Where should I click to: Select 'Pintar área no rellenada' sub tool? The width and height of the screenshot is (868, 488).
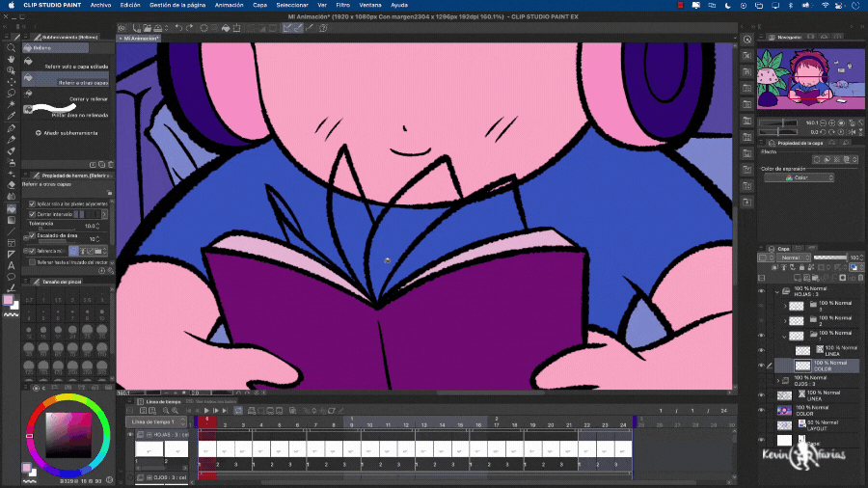pyautogui.click(x=66, y=112)
